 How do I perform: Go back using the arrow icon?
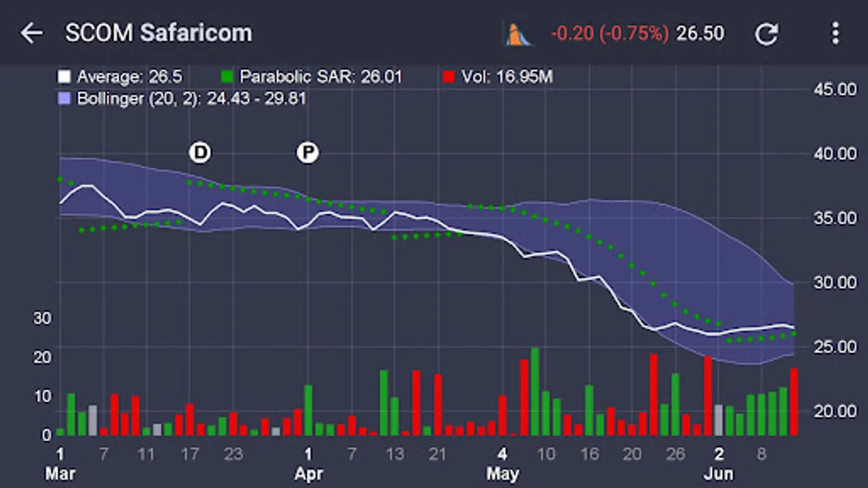(31, 33)
